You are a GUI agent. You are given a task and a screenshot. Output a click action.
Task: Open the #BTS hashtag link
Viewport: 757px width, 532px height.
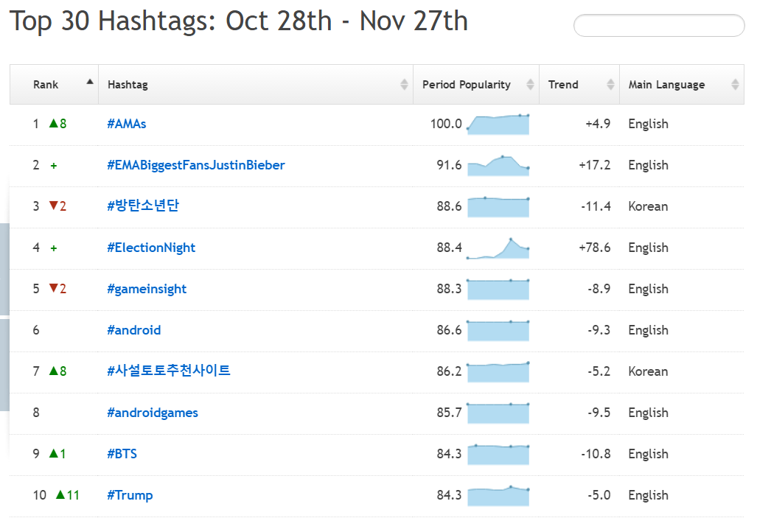pyautogui.click(x=122, y=454)
